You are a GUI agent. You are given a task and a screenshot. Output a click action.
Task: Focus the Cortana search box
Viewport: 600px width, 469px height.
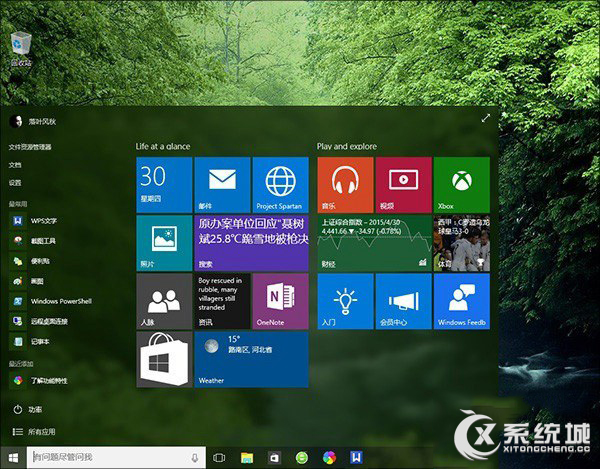(x=116, y=458)
